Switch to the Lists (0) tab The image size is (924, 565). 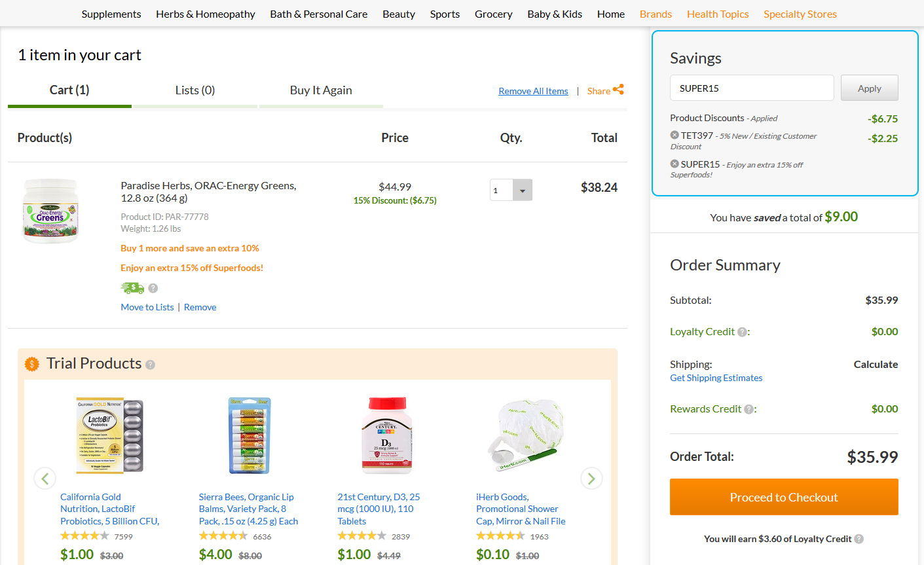point(195,90)
